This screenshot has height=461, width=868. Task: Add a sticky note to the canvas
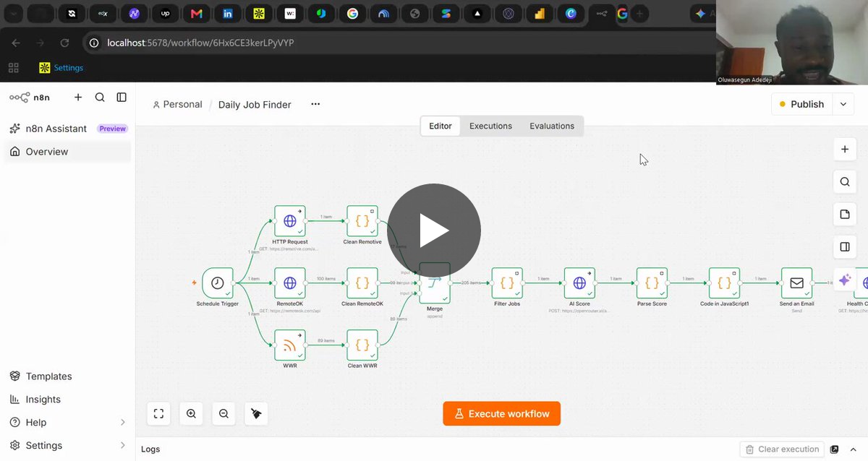coord(845,215)
